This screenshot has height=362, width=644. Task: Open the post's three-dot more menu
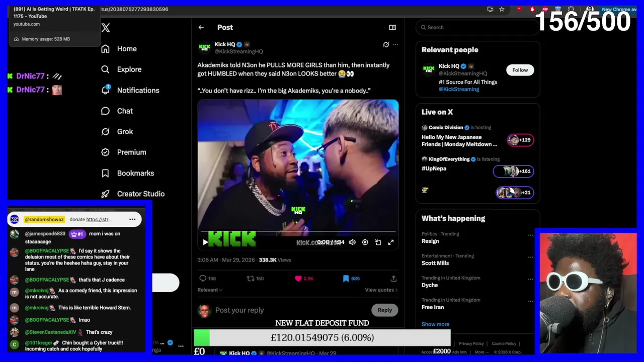point(395,45)
